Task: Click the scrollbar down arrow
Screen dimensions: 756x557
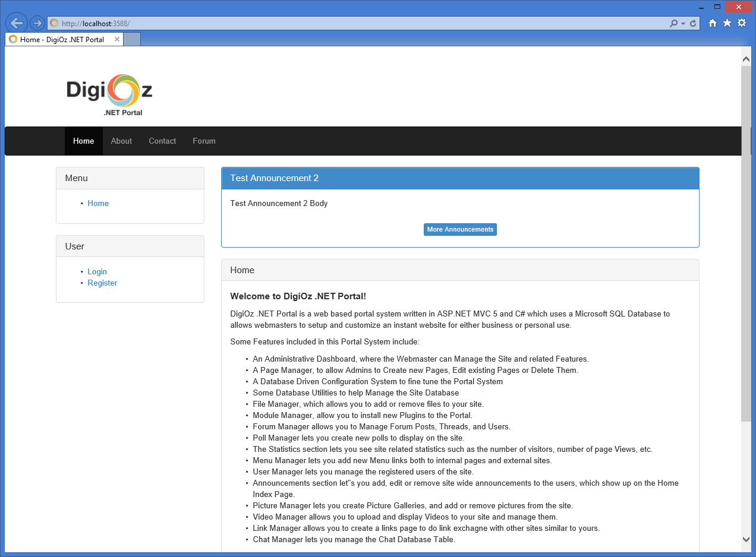Action: click(746, 539)
